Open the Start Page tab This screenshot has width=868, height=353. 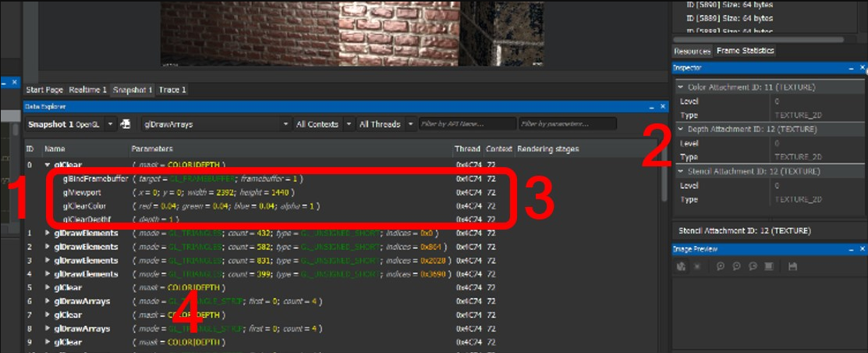(44, 90)
